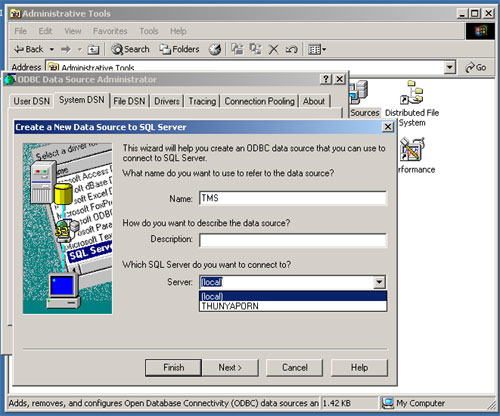Switch to the System DSN tab
This screenshot has height=416, width=500.
82,100
